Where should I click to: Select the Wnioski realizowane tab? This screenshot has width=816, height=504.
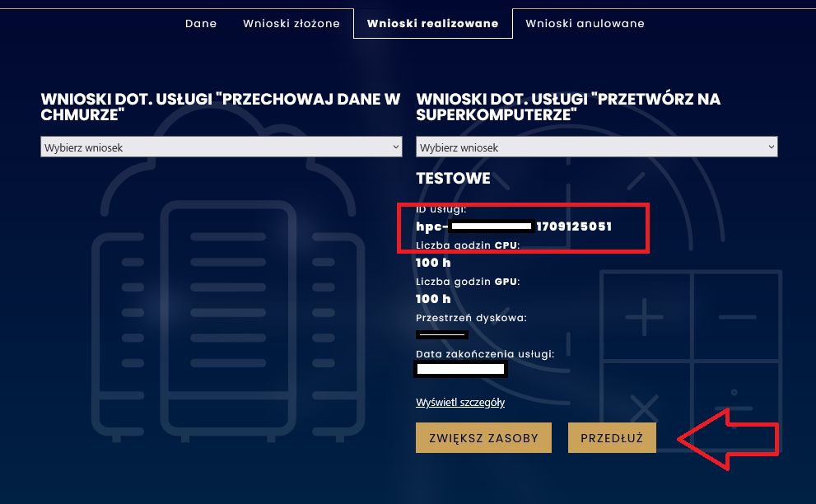click(433, 24)
